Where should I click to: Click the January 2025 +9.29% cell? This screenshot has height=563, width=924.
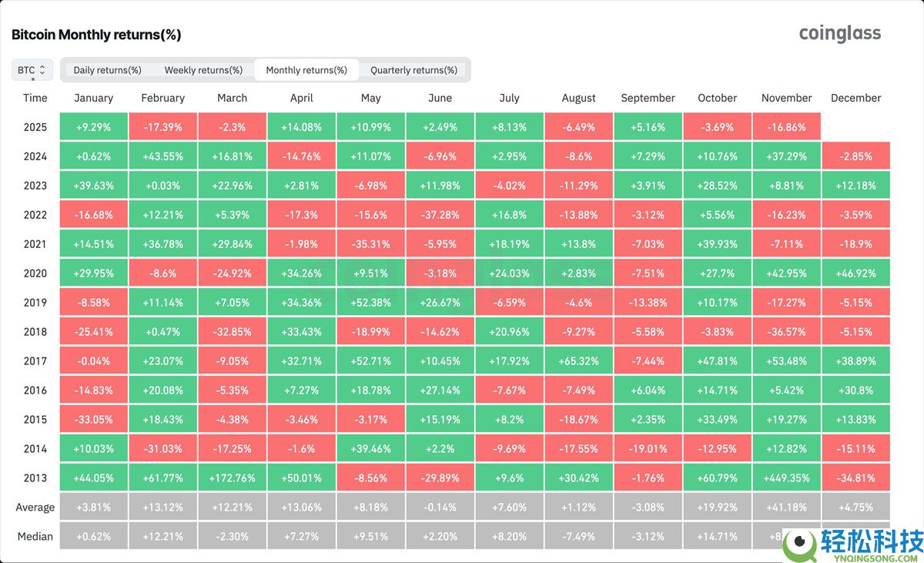pos(93,127)
